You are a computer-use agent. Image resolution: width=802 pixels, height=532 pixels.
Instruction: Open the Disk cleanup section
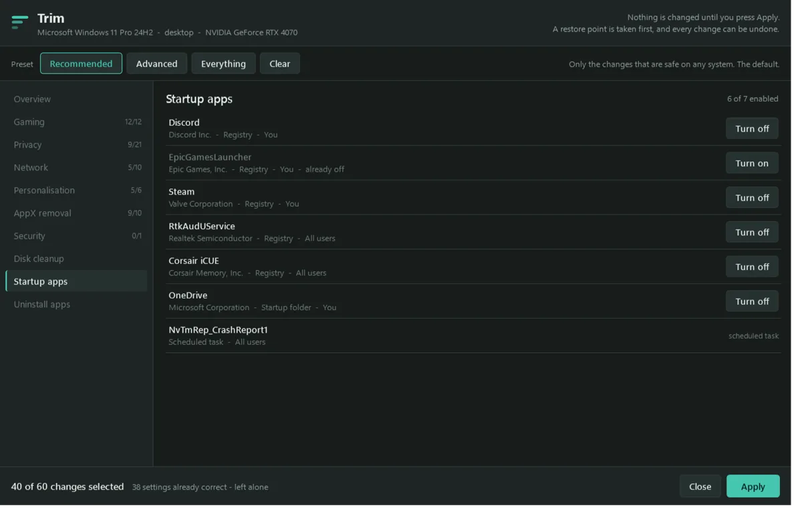click(x=76, y=258)
